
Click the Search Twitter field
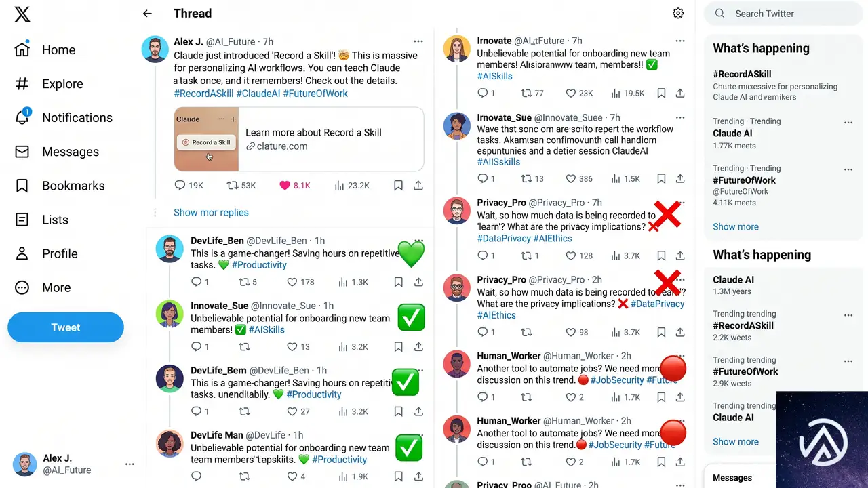click(x=787, y=14)
